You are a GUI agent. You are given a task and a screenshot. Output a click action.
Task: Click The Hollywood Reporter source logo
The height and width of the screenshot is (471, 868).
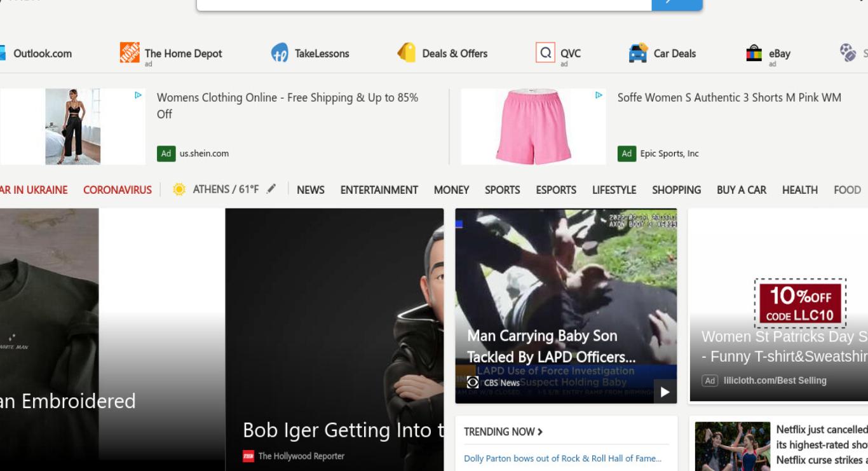(x=248, y=456)
